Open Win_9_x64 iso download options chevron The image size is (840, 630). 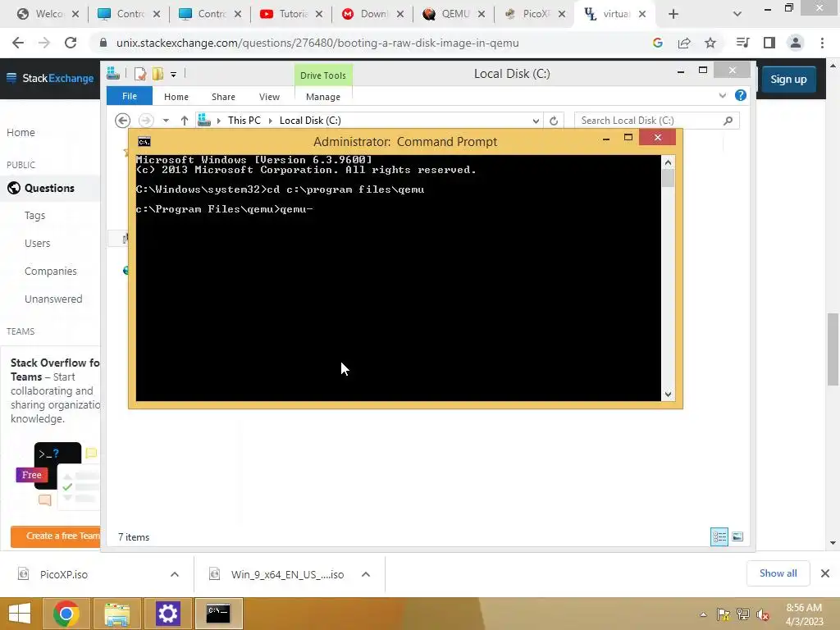(x=366, y=574)
